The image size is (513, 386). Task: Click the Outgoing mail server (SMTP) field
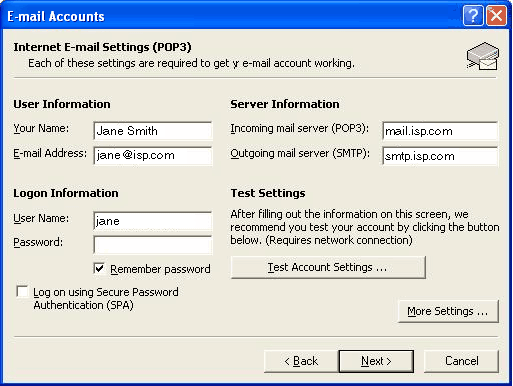coord(440,156)
